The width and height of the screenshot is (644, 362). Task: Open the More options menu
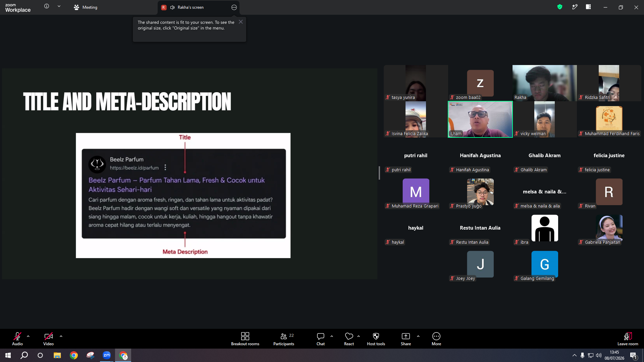pyautogui.click(x=436, y=339)
